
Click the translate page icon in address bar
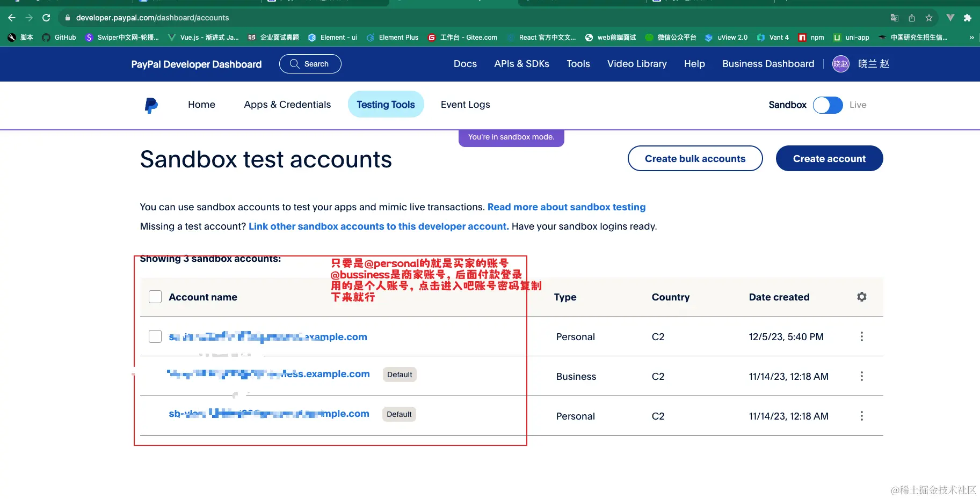[895, 18]
